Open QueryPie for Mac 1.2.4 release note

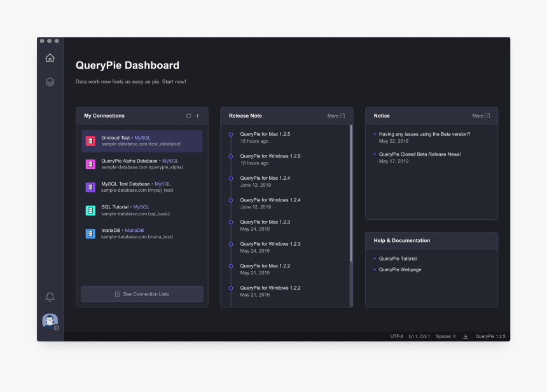click(x=265, y=178)
